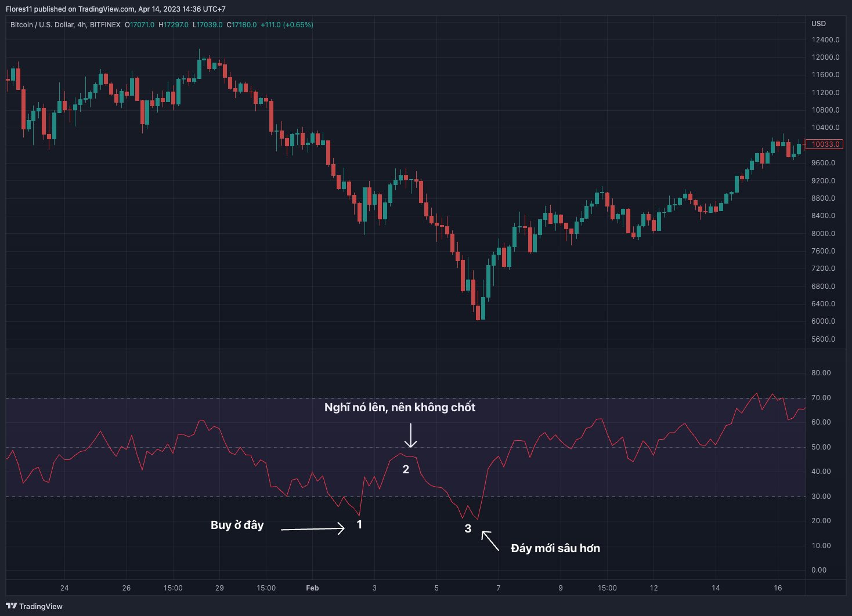
Task: Click the 5600.0 price axis label
Action: coord(824,339)
